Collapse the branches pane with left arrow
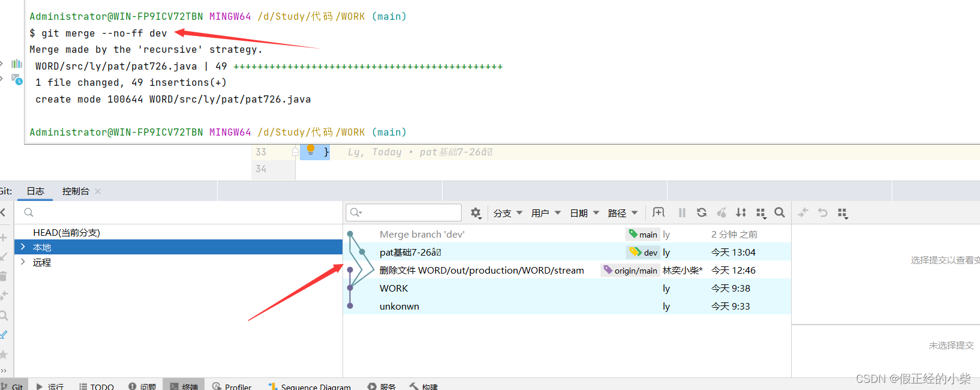Image resolution: width=980 pixels, height=390 pixels. tap(3, 212)
